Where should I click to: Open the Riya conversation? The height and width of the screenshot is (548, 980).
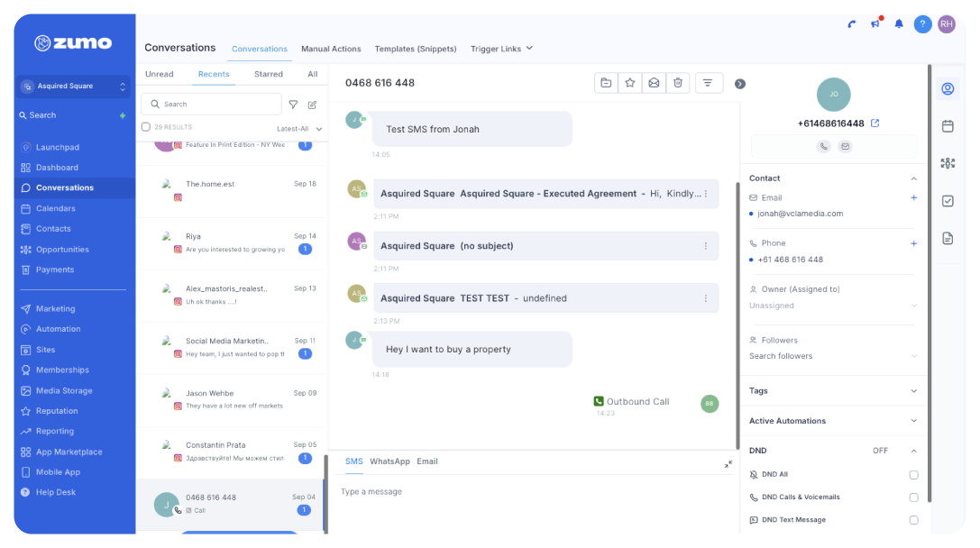(x=231, y=243)
